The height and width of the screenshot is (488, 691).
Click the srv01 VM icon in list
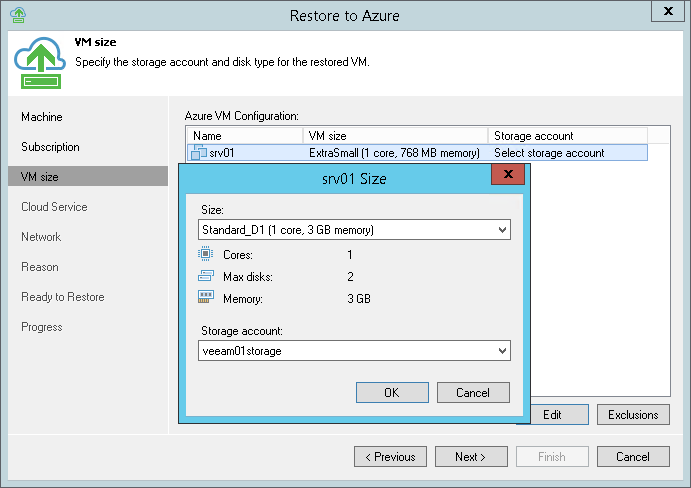click(x=199, y=153)
